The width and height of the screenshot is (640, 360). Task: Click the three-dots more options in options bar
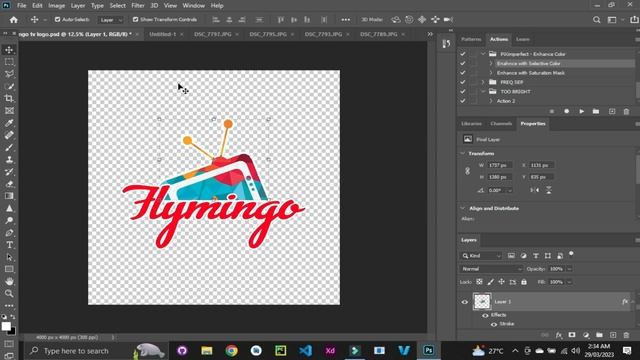click(346, 20)
